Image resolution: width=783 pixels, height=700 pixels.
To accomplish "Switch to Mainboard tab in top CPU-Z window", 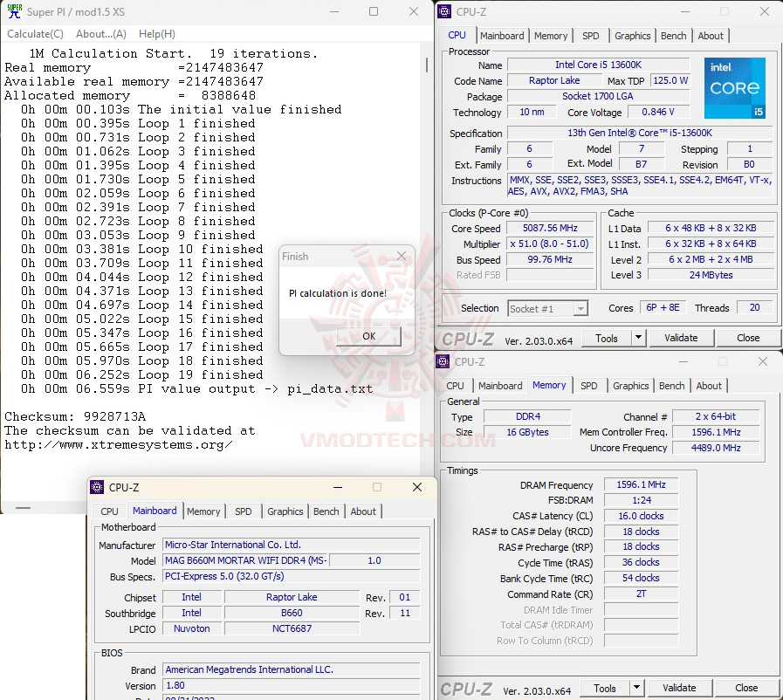I will point(502,36).
